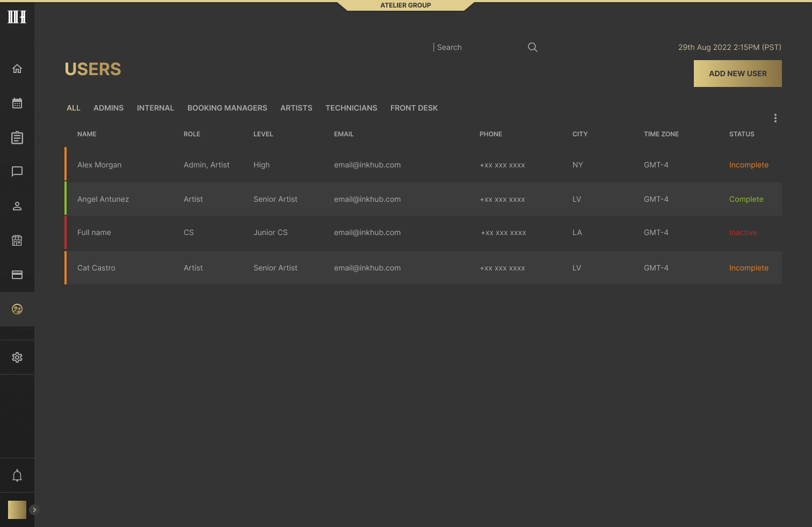Click the NAME column header
812x527 pixels.
coord(87,134)
